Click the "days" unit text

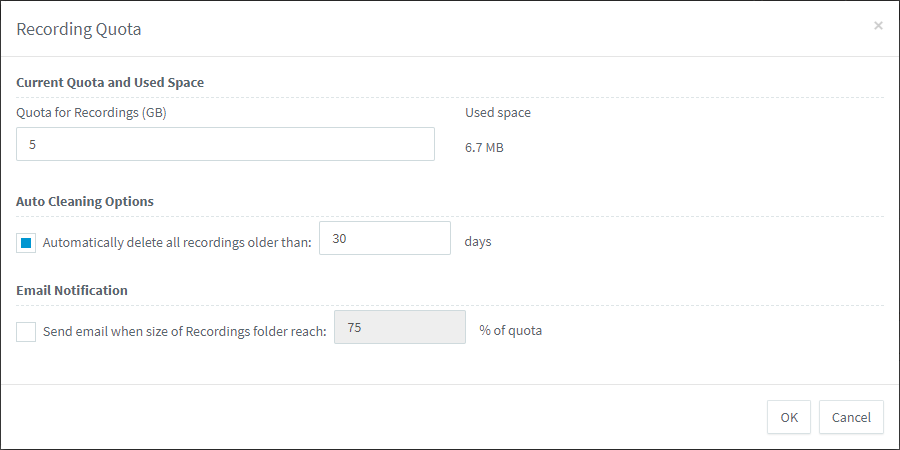(478, 241)
